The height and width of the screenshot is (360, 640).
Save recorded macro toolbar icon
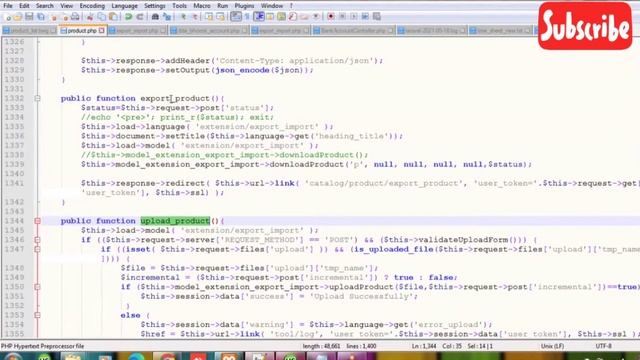(x=376, y=17)
